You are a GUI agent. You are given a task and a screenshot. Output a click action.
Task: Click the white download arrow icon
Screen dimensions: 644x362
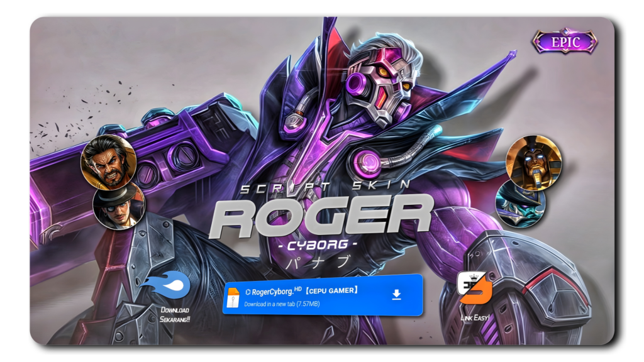396,295
